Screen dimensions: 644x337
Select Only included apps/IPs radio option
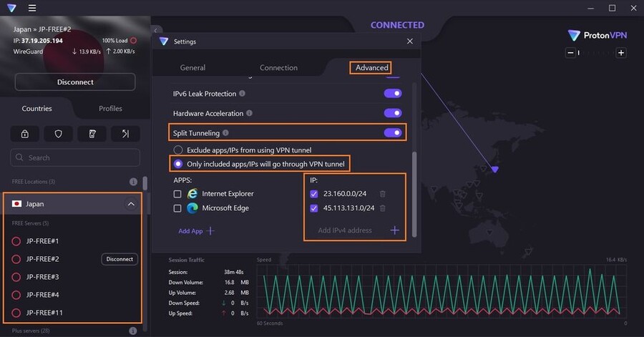pos(178,164)
